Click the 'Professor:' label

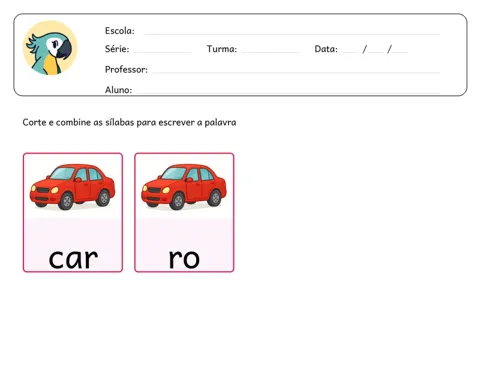point(126,69)
